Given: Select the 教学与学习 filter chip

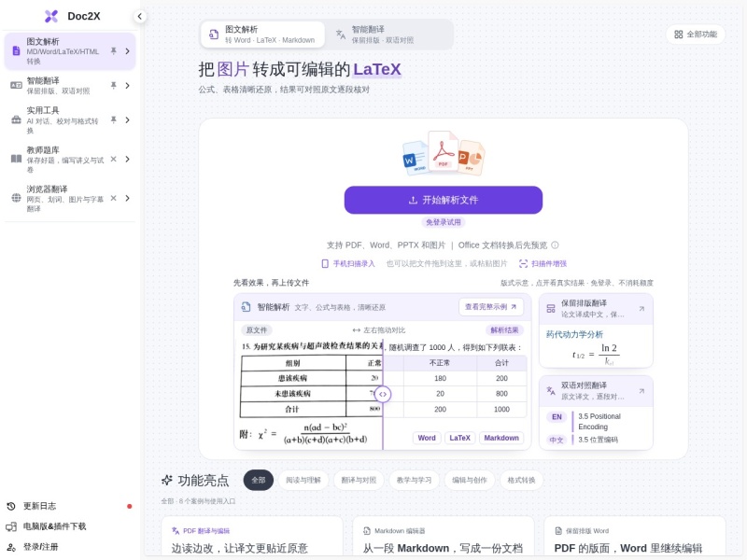Looking at the screenshot, I should tap(414, 480).
